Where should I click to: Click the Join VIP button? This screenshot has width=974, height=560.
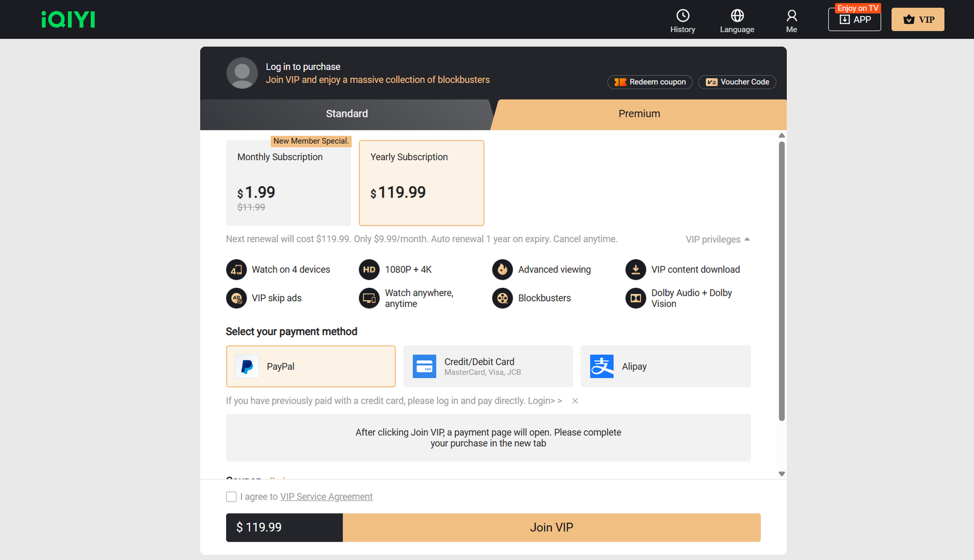pos(551,528)
